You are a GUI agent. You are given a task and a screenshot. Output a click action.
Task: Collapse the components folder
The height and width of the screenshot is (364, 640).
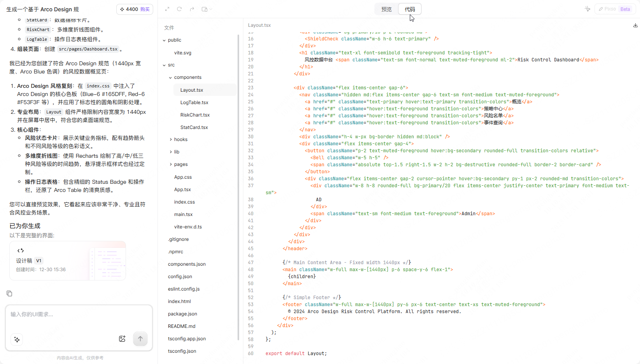coord(170,77)
